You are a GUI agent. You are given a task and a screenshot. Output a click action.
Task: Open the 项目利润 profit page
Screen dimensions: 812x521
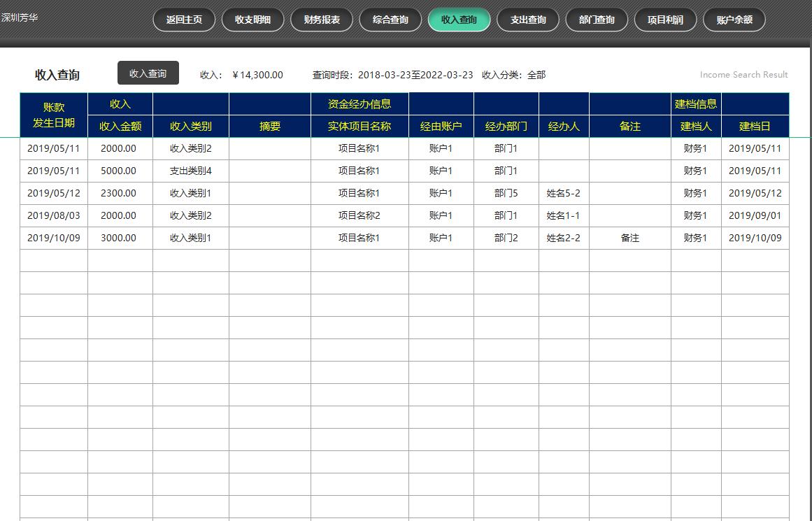coord(665,20)
